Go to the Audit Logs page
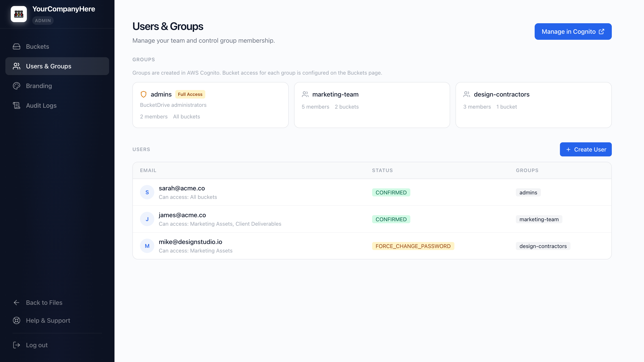644x362 pixels. (41, 105)
